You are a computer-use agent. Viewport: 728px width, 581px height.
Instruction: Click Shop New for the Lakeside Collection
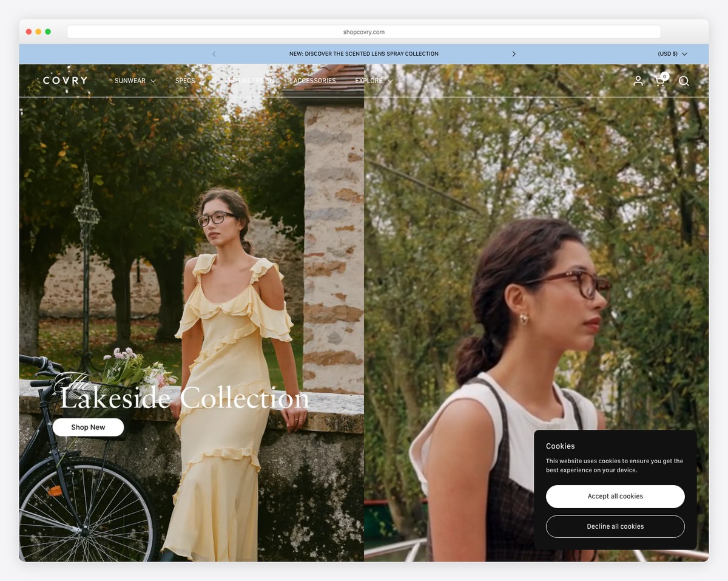point(88,427)
